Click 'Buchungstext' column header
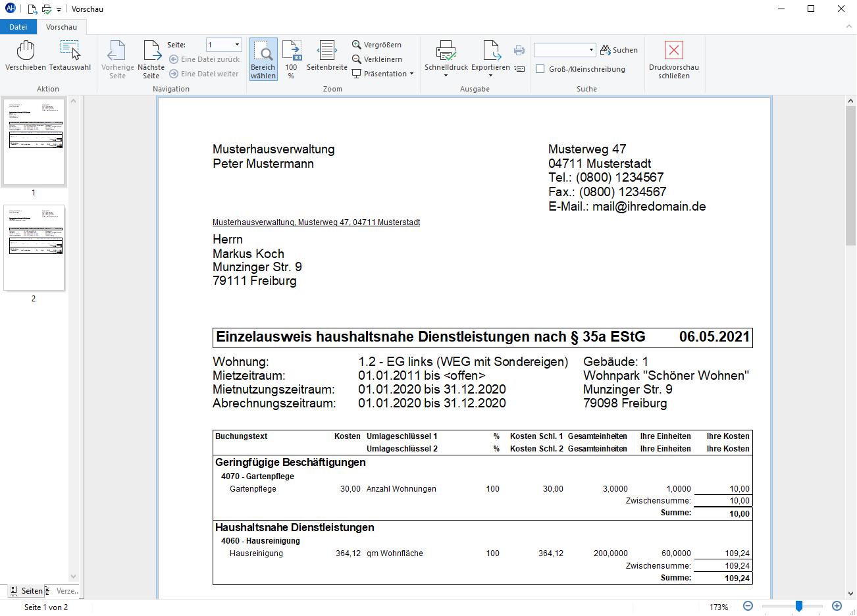The width and height of the screenshot is (857, 616). coord(242,436)
